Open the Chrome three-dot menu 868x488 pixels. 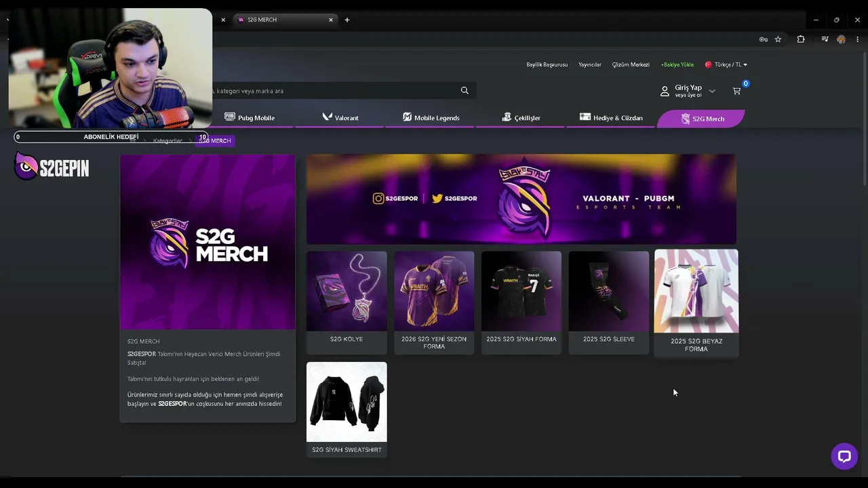pyautogui.click(x=857, y=39)
